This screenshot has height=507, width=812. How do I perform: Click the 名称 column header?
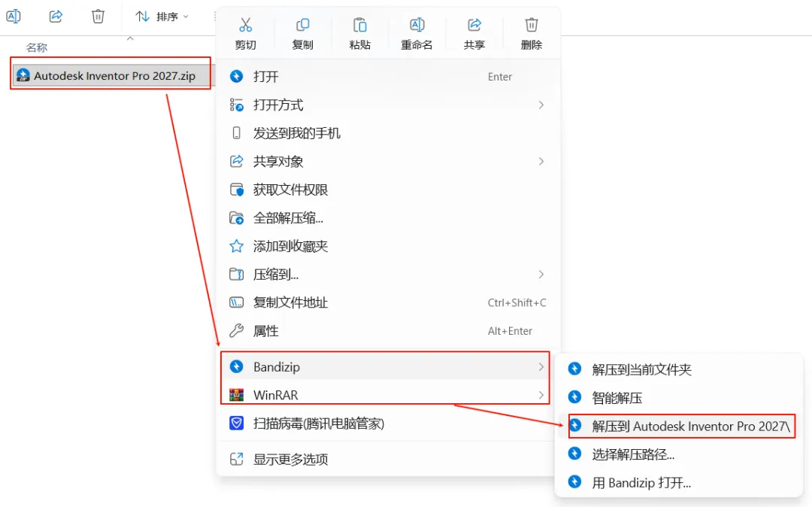coord(37,47)
